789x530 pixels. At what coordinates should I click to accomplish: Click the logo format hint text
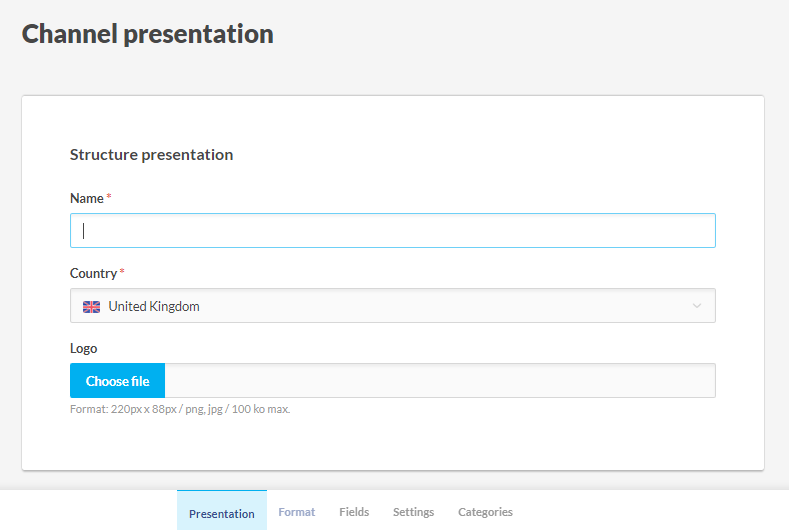pos(180,409)
